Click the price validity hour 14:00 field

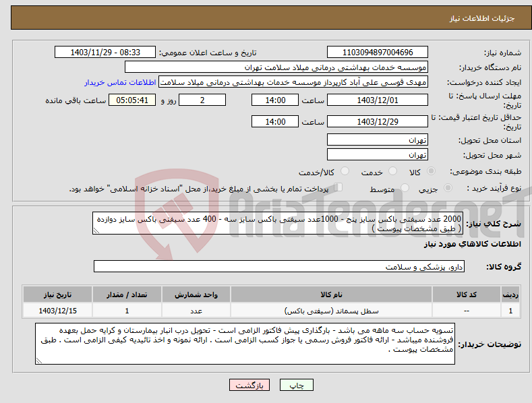[275, 121]
